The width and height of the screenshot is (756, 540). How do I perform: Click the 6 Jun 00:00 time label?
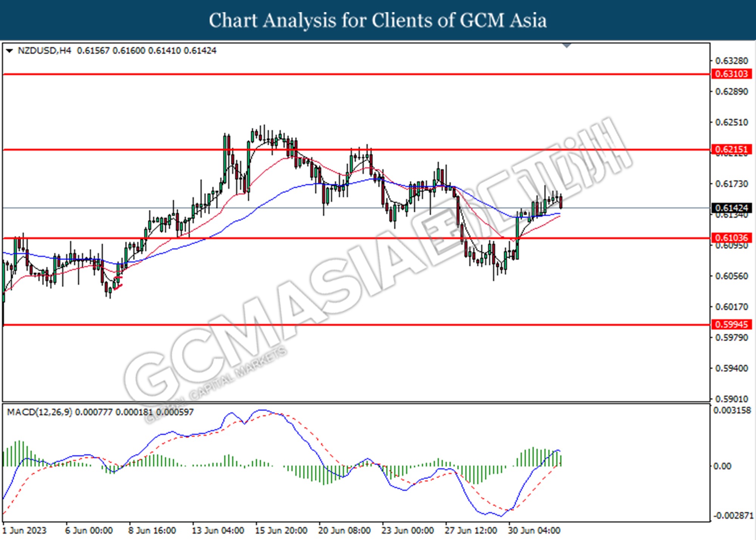(89, 531)
